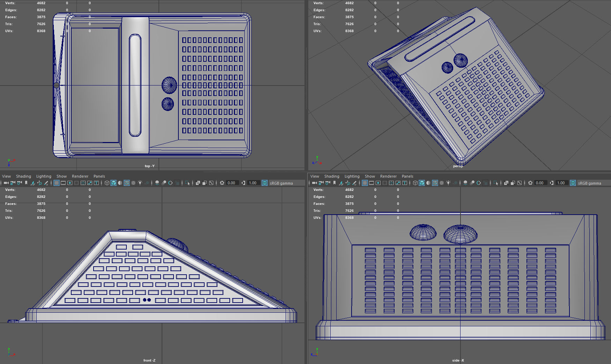Toggle Resolution Gate in front view panel
Viewport: 611px width, 364px height.
[x=70, y=183]
